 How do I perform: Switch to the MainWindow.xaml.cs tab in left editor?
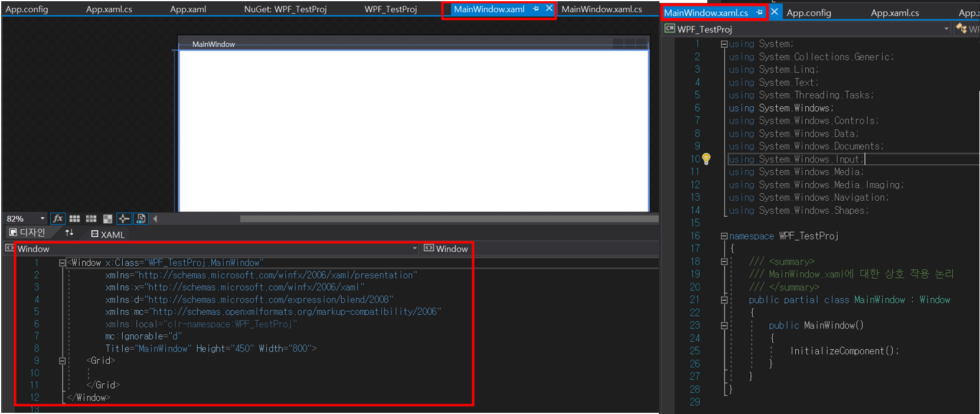click(602, 9)
